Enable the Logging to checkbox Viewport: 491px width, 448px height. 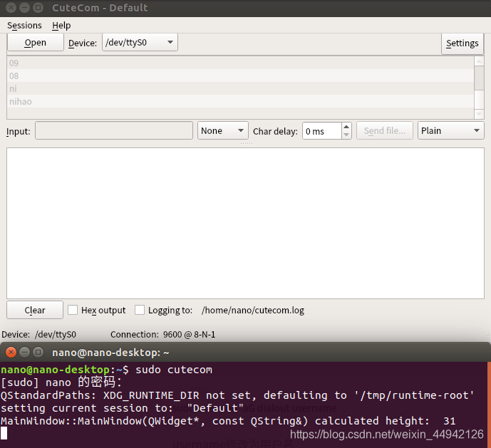click(140, 310)
